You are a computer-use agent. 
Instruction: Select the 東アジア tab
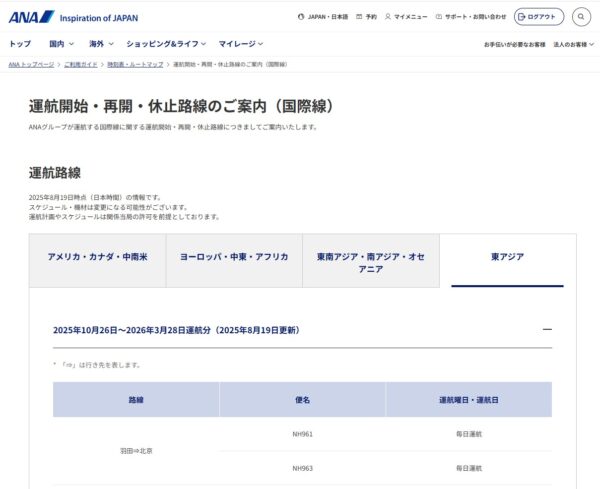[x=507, y=257]
